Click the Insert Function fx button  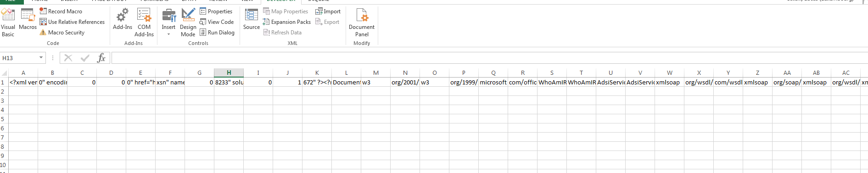pos(101,58)
